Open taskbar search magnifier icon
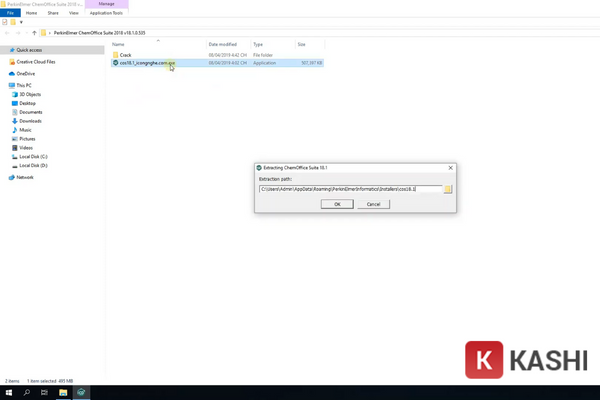Image resolution: width=600 pixels, height=400 pixels. point(27,392)
